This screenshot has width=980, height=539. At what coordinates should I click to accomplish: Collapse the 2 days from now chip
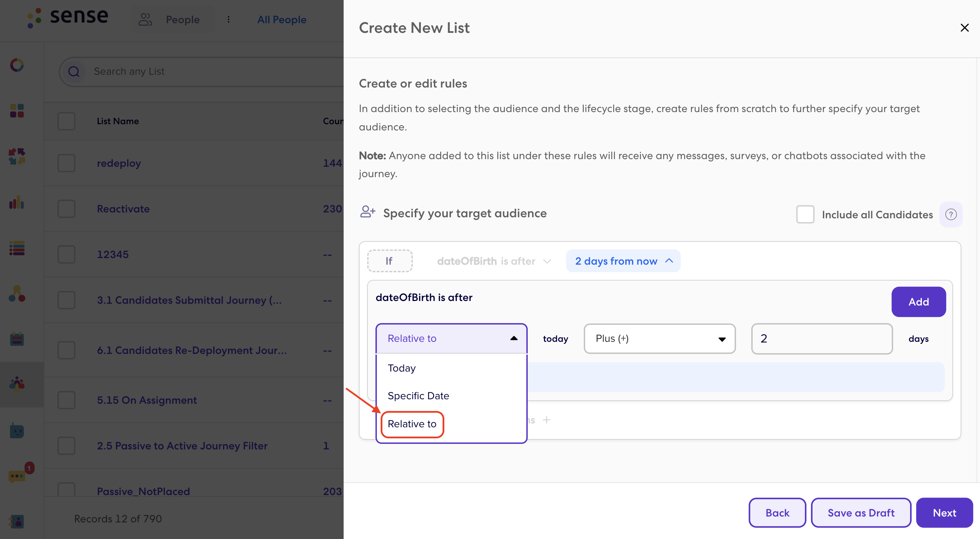click(623, 261)
